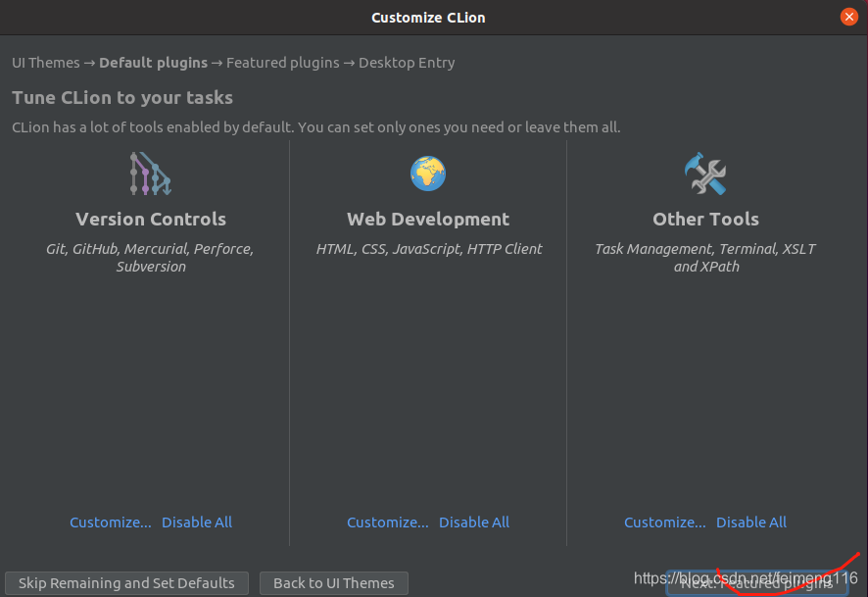Select UI Themes breadcrumb step
868x597 pixels.
[46, 63]
